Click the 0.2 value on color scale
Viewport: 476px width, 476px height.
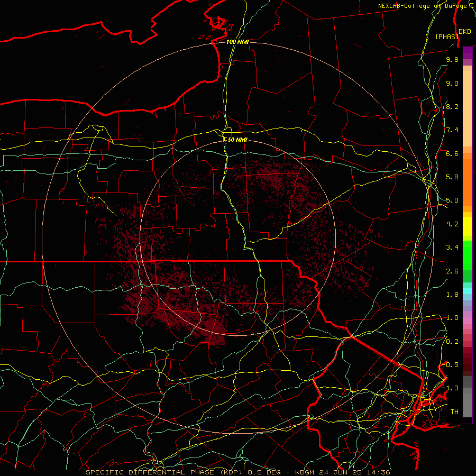(452, 342)
